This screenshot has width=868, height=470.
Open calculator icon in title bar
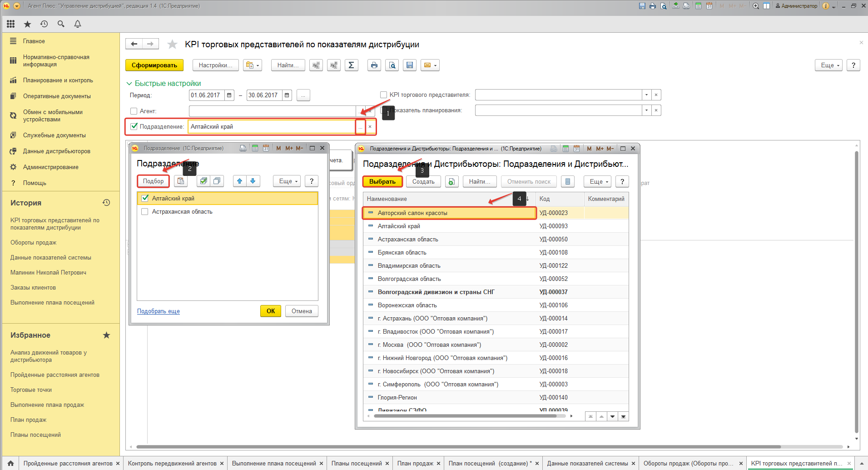[x=698, y=6]
